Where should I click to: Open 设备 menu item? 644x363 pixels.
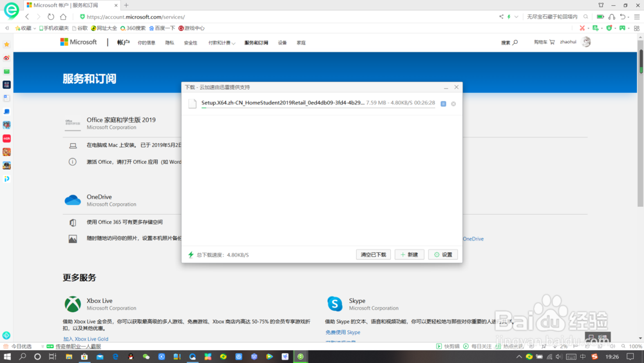point(282,43)
